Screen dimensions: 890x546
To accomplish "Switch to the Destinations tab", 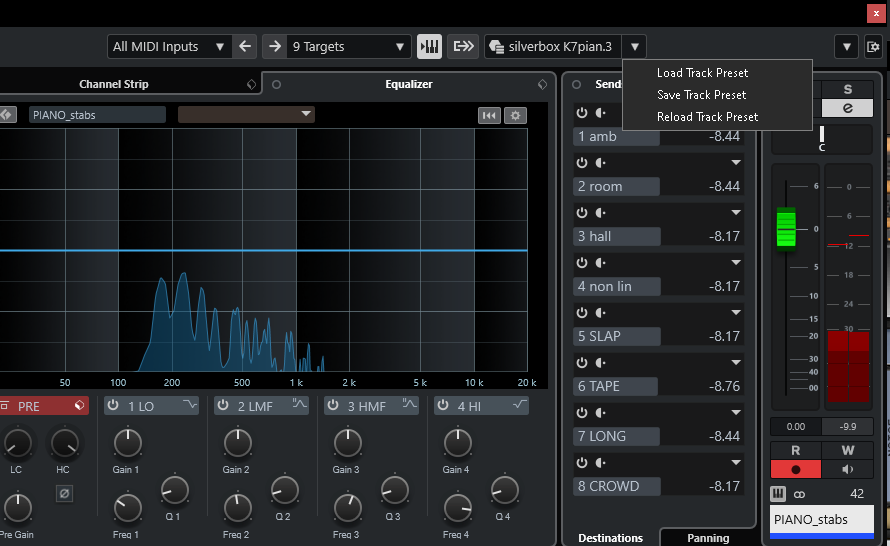I will click(611, 537).
